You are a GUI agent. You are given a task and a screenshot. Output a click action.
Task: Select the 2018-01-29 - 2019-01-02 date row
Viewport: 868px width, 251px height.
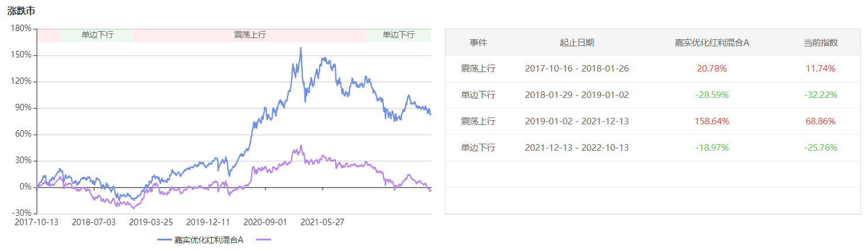(x=577, y=95)
